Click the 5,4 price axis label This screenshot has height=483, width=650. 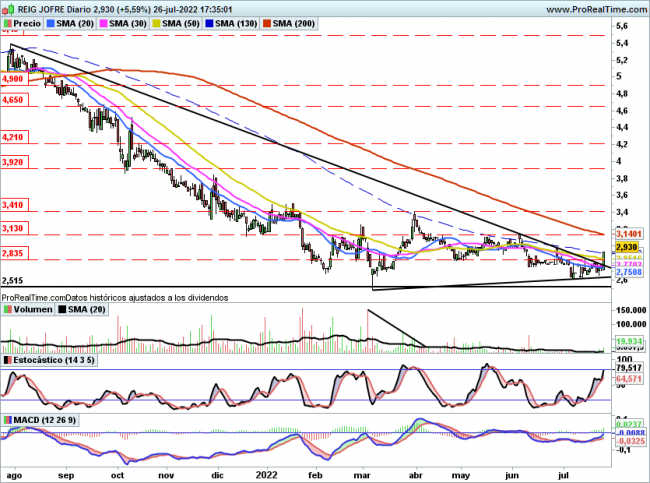pos(622,43)
